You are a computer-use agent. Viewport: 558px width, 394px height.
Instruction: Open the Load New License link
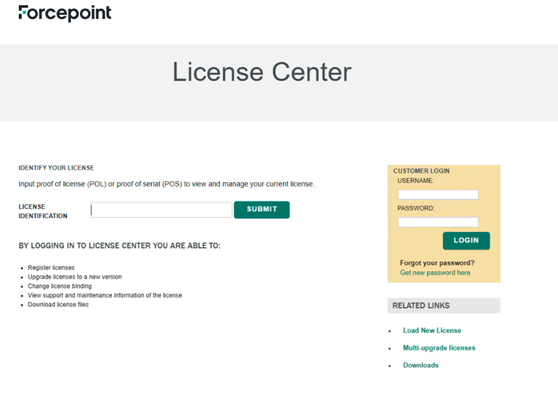432,330
